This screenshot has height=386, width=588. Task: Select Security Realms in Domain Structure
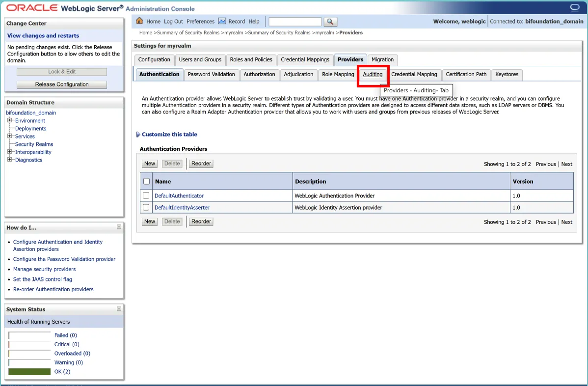34,144
